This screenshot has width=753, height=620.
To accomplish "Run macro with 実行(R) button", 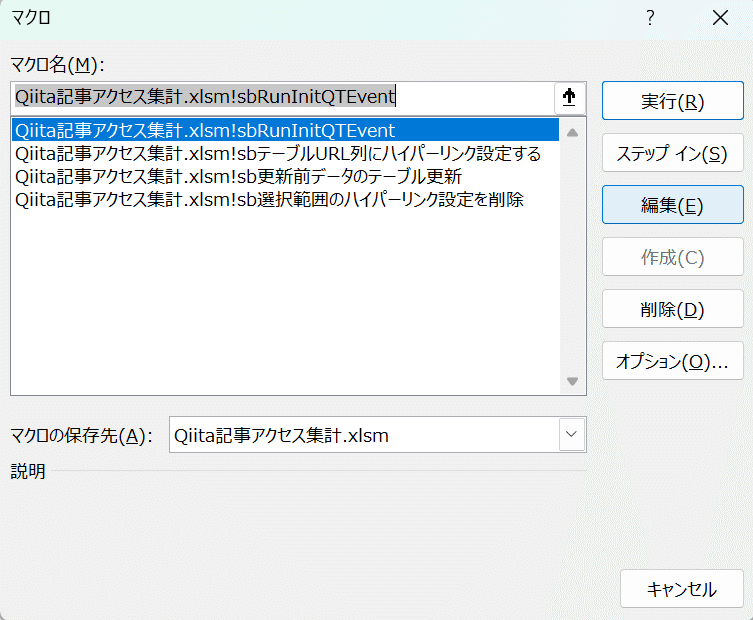I will (x=672, y=101).
